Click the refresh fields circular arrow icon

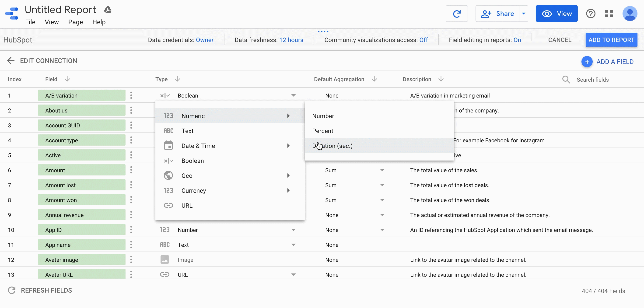12,290
